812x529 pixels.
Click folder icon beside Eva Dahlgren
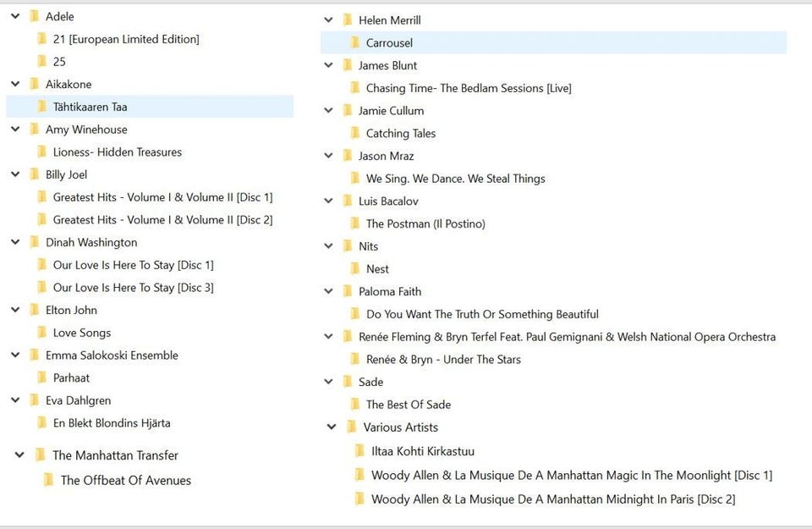point(35,400)
